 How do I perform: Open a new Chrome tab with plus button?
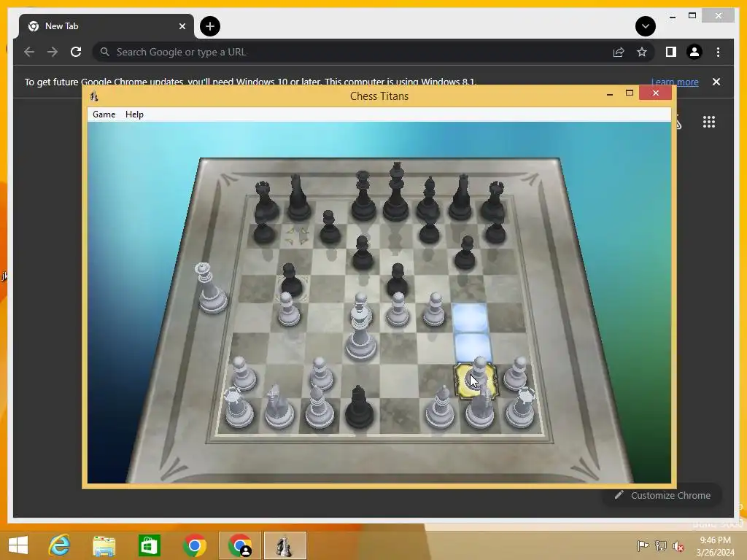click(209, 26)
